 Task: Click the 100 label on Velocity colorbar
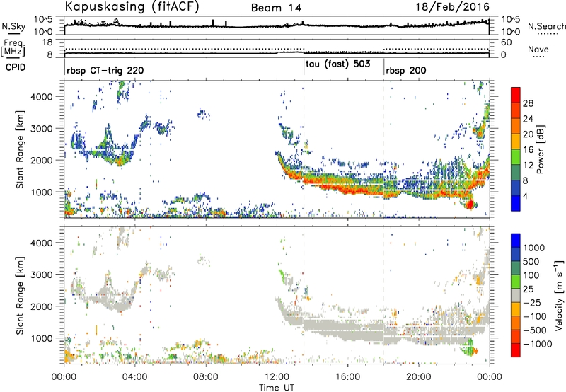(x=531, y=275)
